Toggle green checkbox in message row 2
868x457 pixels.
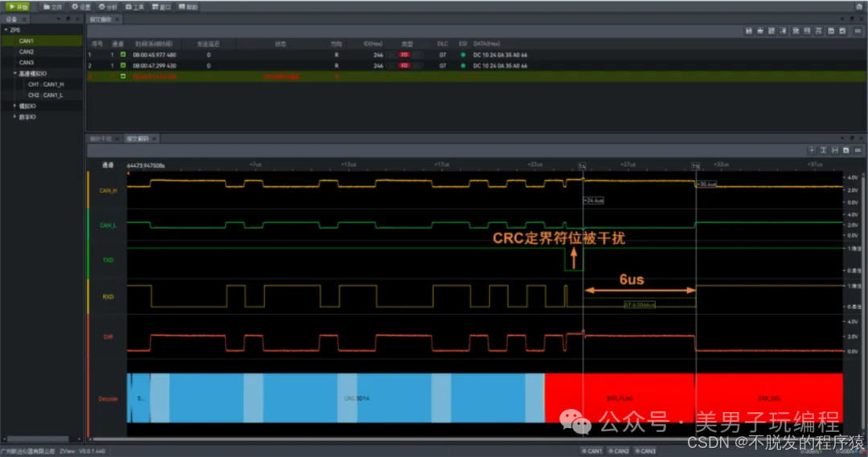point(123,65)
